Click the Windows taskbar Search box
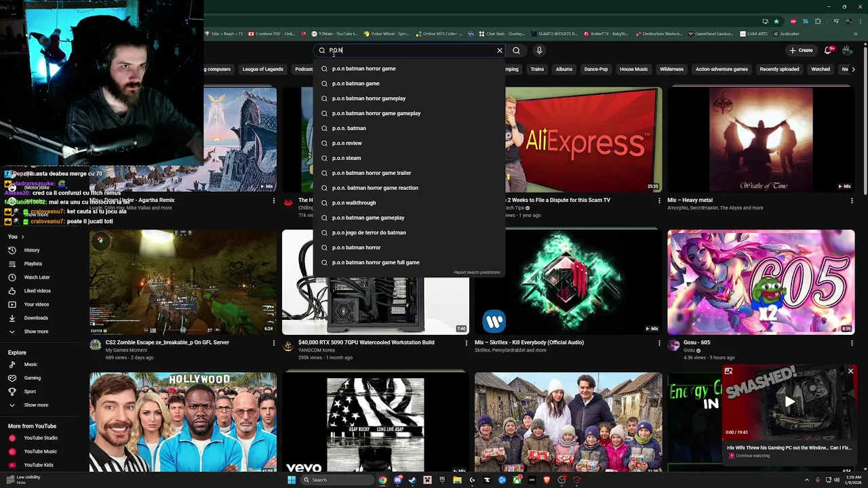Screen dimensions: 868x488 point(337,480)
